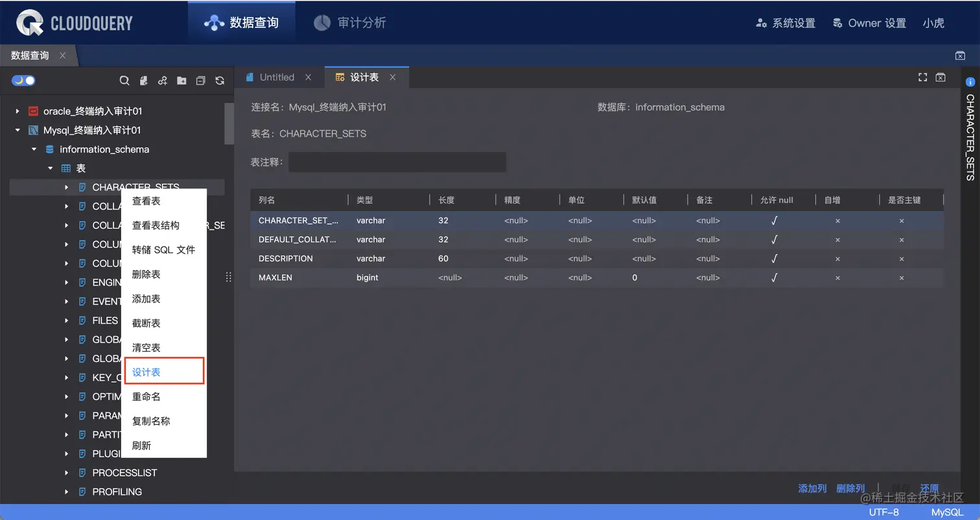Click the new file icon in sidebar toolbar
The width and height of the screenshot is (980, 520).
point(144,80)
